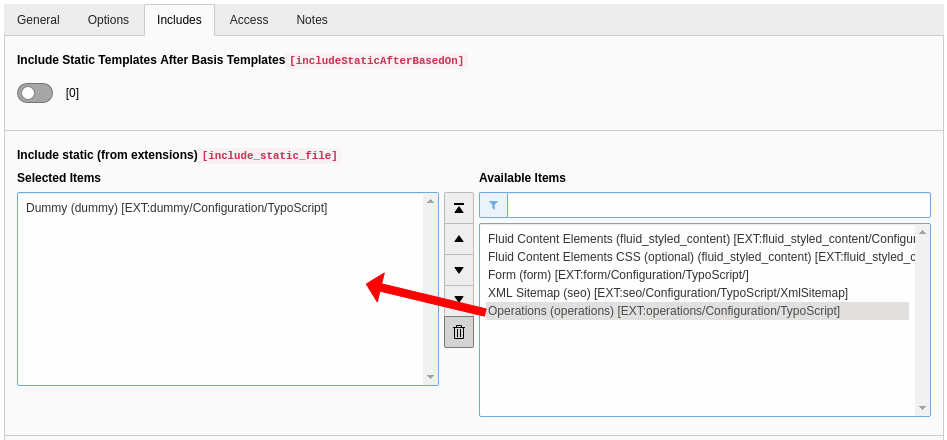Select the Form (form) available item
Screen dimensions: 947x440
point(618,275)
